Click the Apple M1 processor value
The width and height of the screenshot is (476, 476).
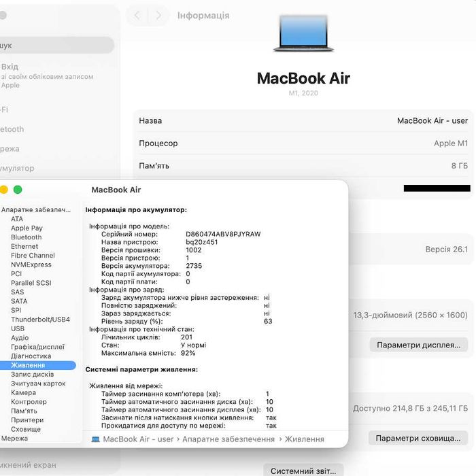click(x=451, y=143)
